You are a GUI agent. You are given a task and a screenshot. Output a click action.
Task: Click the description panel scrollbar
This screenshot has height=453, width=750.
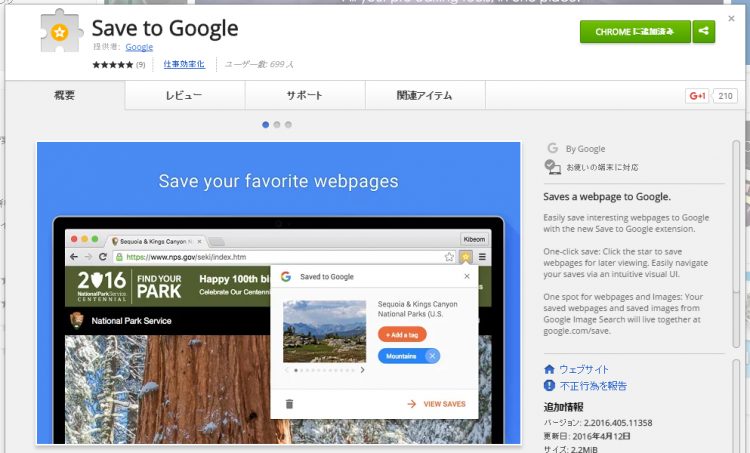tap(737, 244)
